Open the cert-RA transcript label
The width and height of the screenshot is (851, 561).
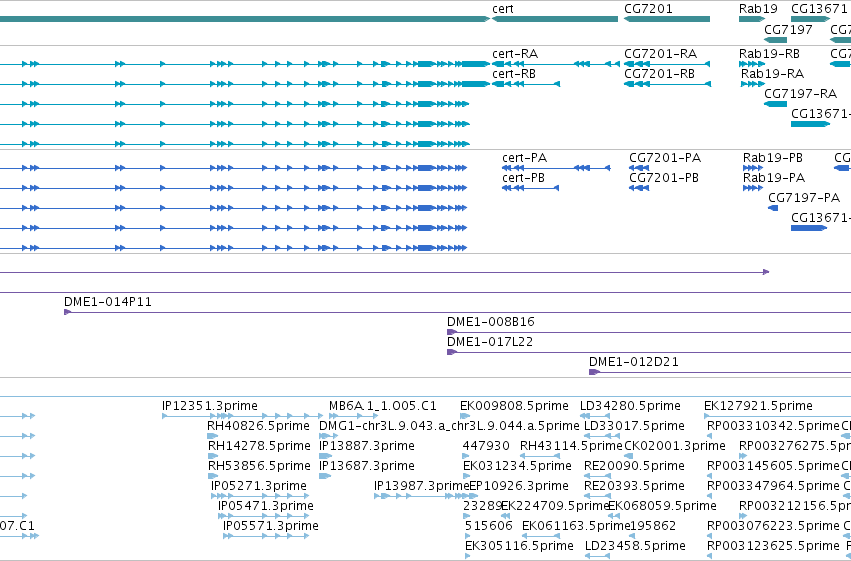[515, 54]
